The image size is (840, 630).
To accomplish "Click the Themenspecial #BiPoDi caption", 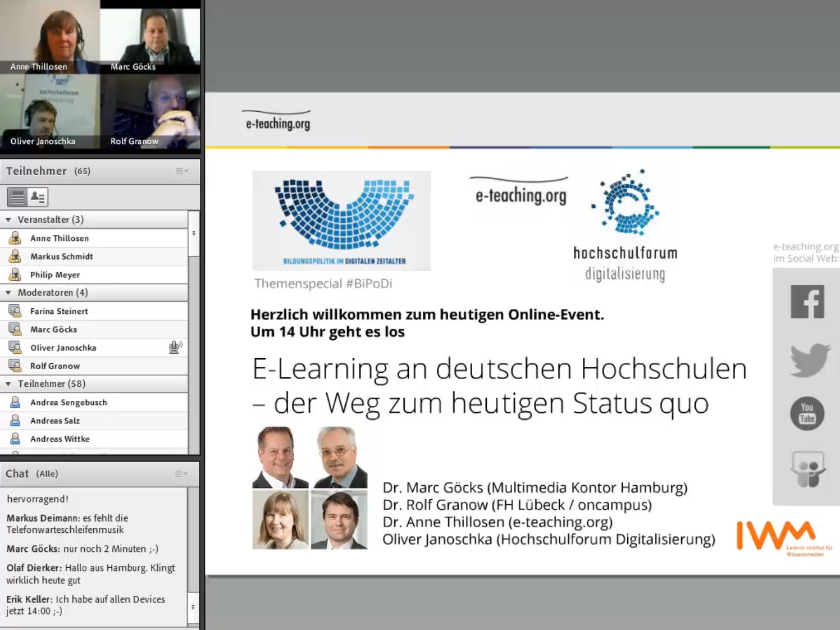I will point(323,284).
